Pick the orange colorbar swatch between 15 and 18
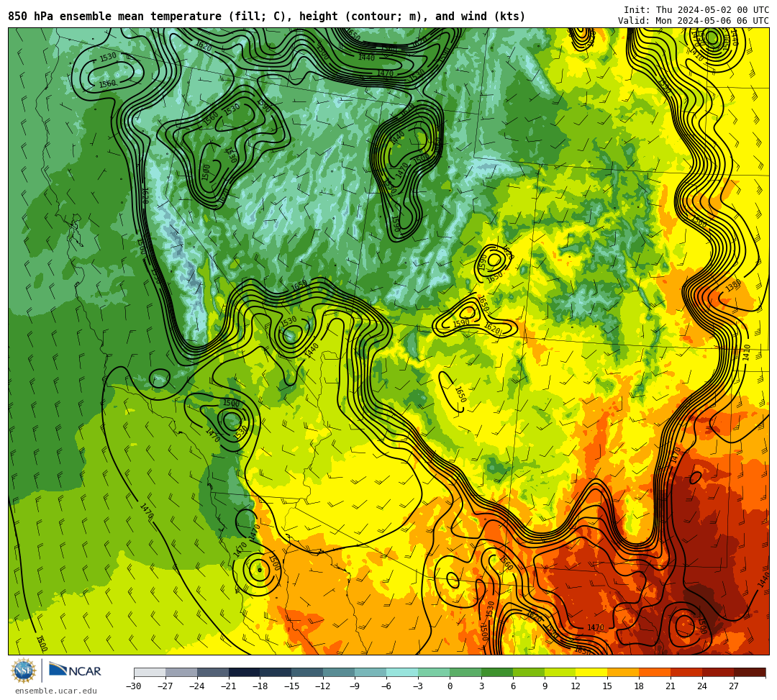Screen dimensions: 777x700 coord(623,672)
